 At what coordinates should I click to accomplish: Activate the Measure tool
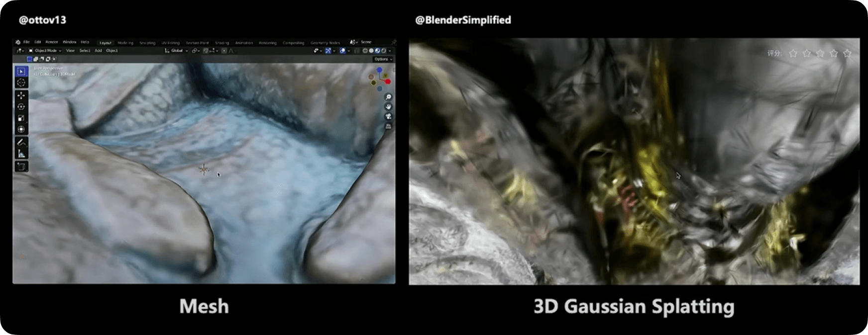click(21, 154)
